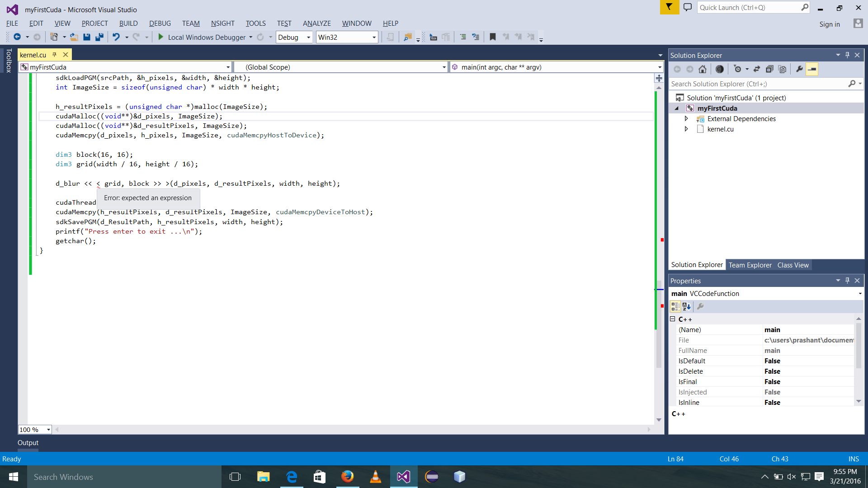Click the Open File folder icon

74,37
